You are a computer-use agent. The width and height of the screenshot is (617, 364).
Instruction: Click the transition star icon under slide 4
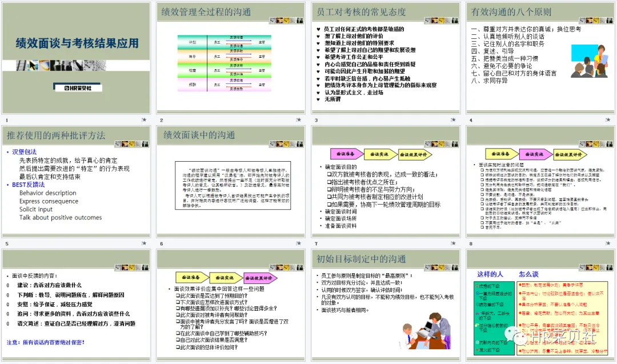point(608,119)
